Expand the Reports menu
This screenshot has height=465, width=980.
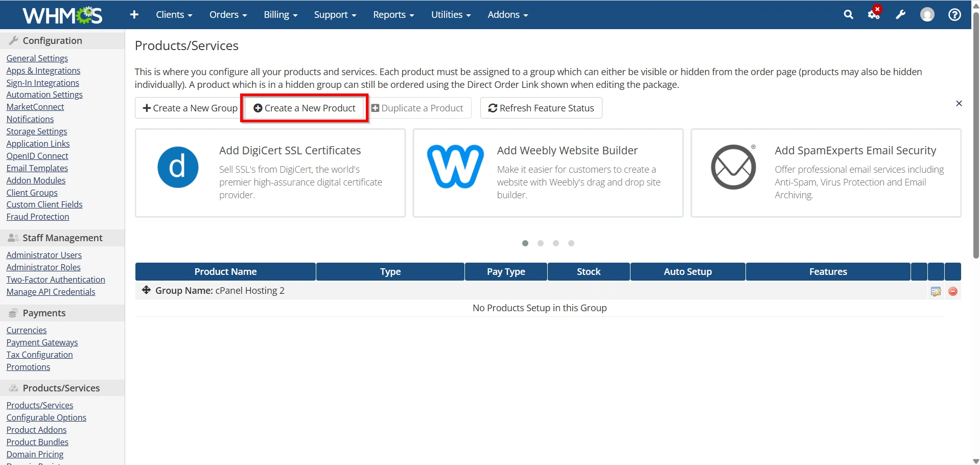point(393,15)
